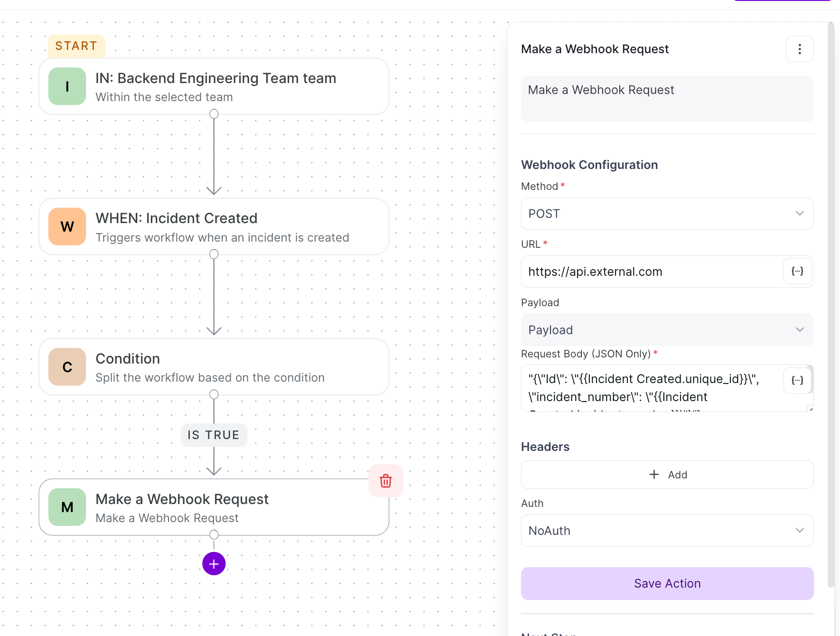
Task: Open the WHEN: Incident Created node
Action: click(x=214, y=226)
